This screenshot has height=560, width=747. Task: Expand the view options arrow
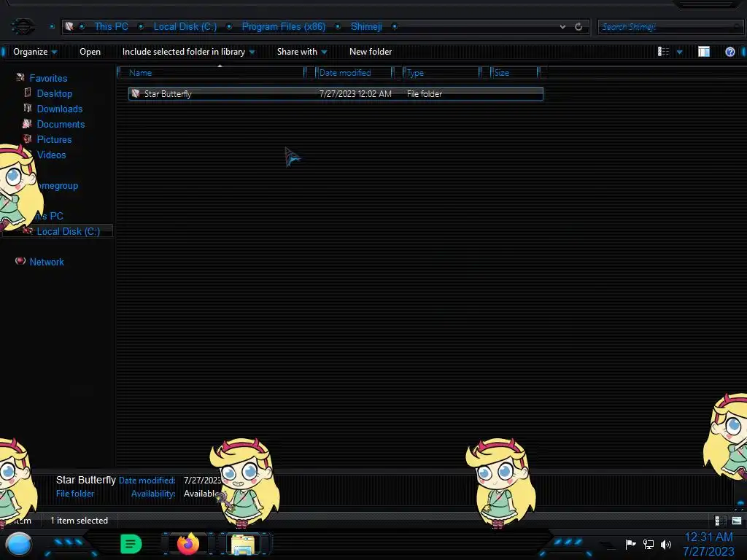tap(679, 52)
